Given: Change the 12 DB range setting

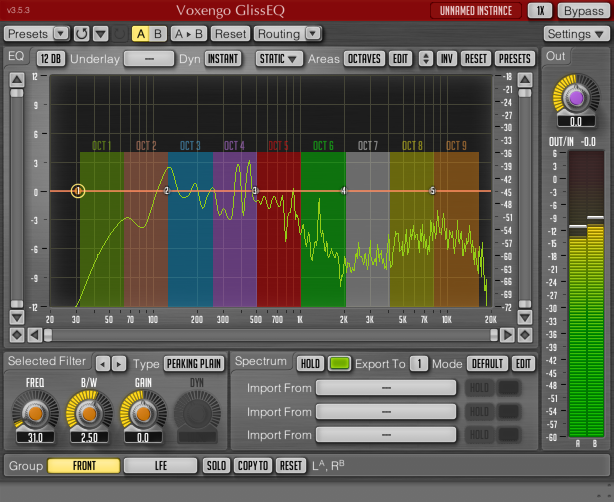Looking at the screenshot, I should pyautogui.click(x=51, y=59).
